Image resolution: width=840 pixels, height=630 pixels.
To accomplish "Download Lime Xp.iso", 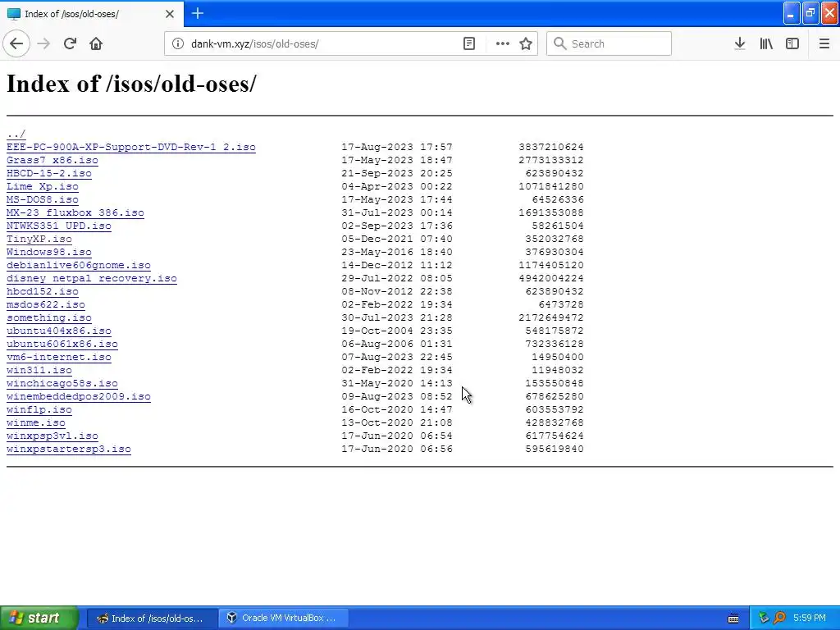I will point(43,186).
